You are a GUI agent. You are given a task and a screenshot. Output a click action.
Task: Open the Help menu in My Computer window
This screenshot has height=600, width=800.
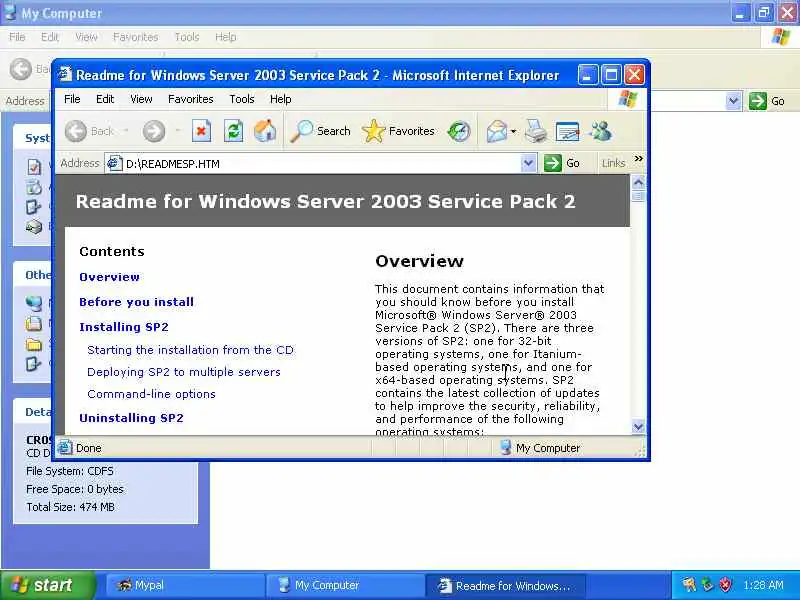coord(226,37)
